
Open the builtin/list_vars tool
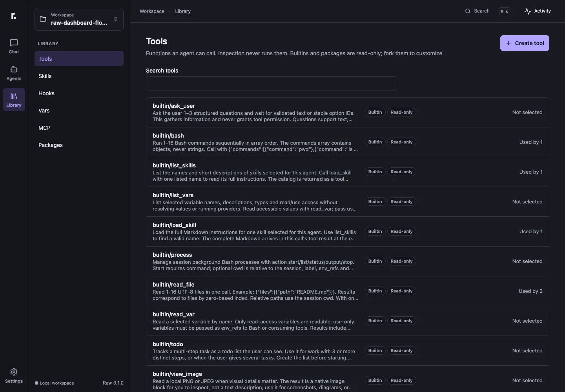pos(347,202)
